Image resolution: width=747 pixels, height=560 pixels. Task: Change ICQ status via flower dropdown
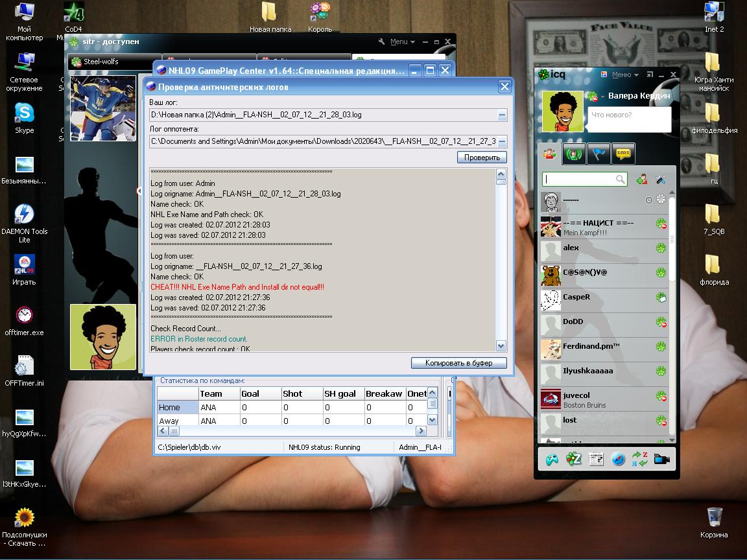(595, 97)
